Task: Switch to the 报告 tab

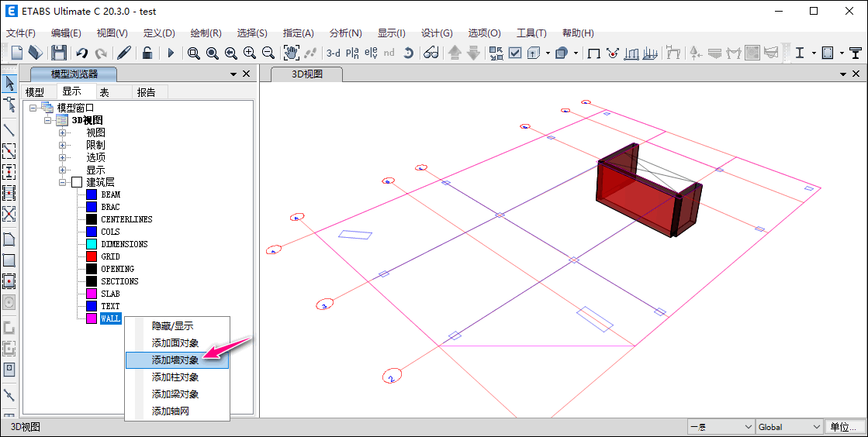Action: pyautogui.click(x=146, y=92)
